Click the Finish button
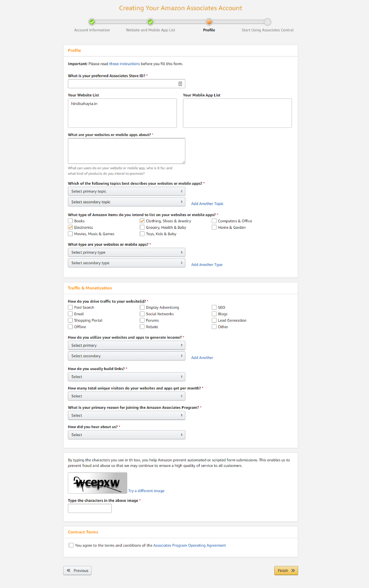Viewport: 369px width, 588px height. click(x=286, y=570)
